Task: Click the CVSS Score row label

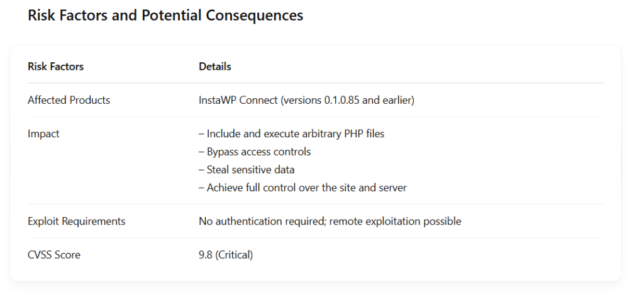Action: 54,255
